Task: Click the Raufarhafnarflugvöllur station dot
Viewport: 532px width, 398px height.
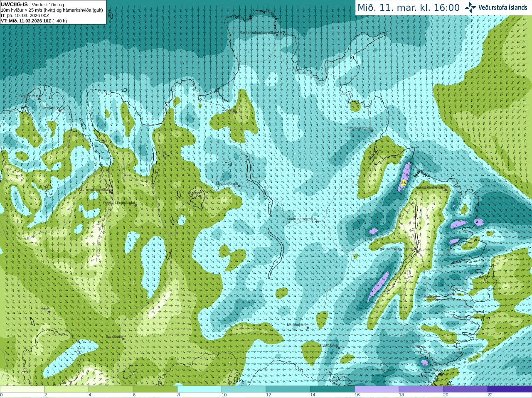Action: [277, 34]
